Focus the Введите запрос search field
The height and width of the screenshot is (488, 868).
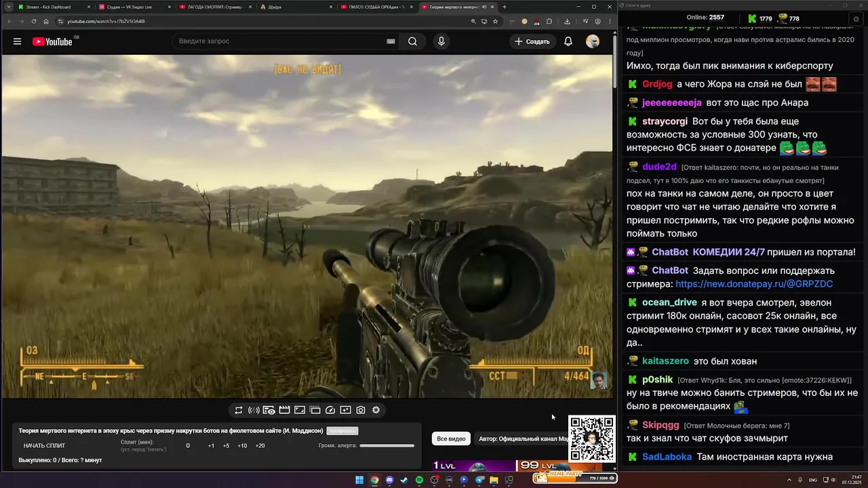tap(285, 41)
